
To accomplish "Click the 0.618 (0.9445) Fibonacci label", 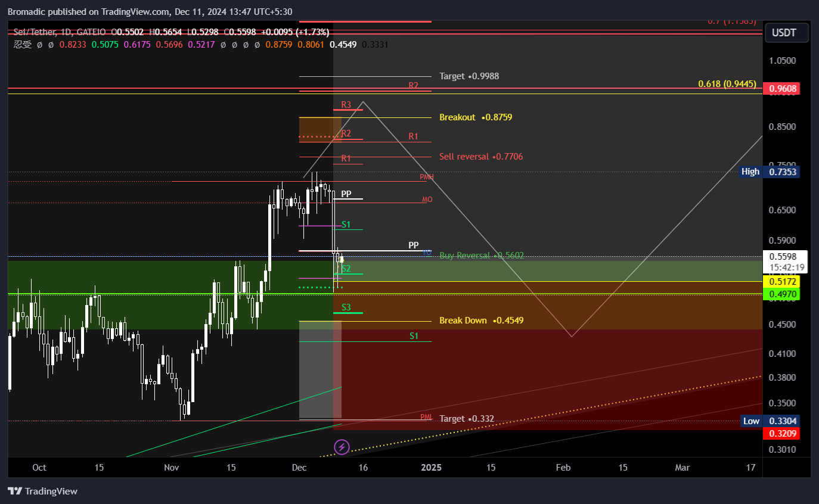I will click(727, 84).
